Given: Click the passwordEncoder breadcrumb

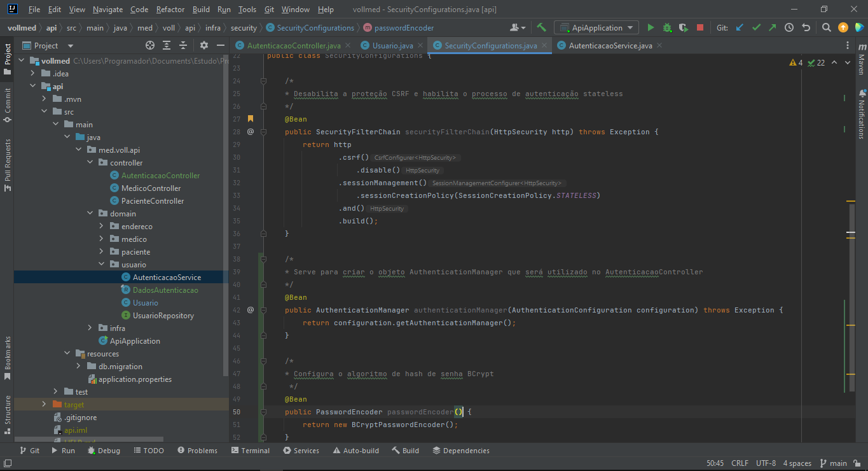Looking at the screenshot, I should point(399,28).
